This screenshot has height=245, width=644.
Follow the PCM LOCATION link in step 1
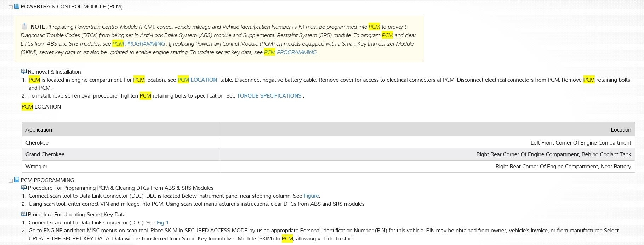(197, 80)
